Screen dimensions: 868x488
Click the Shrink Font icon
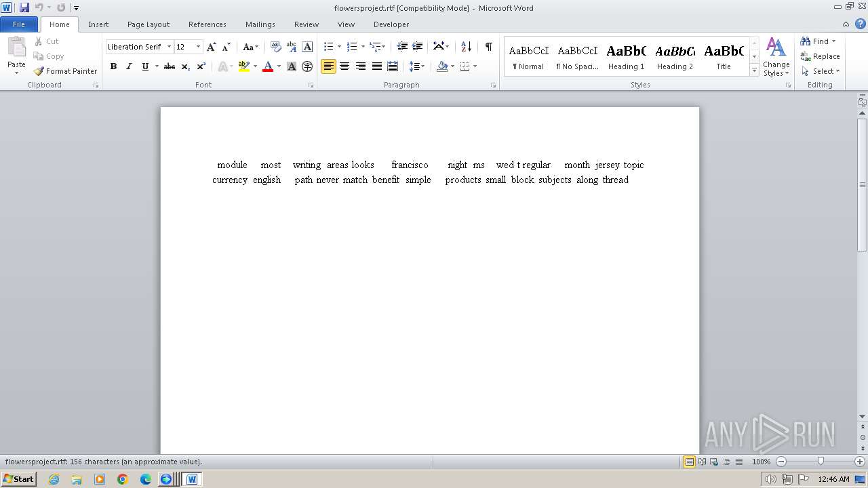pos(226,47)
